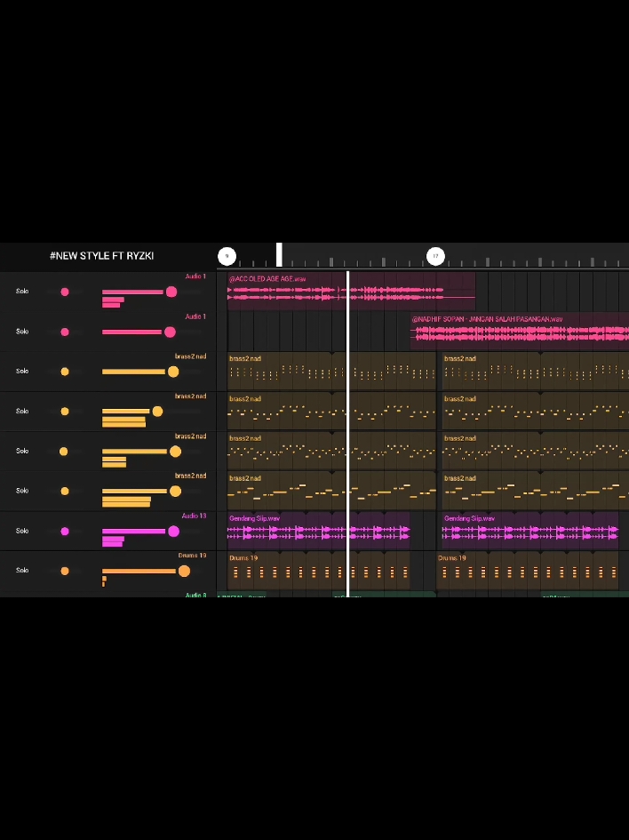Set the Drums 19 volume slider knob
Viewport: 629px width, 840px height.
[184, 571]
